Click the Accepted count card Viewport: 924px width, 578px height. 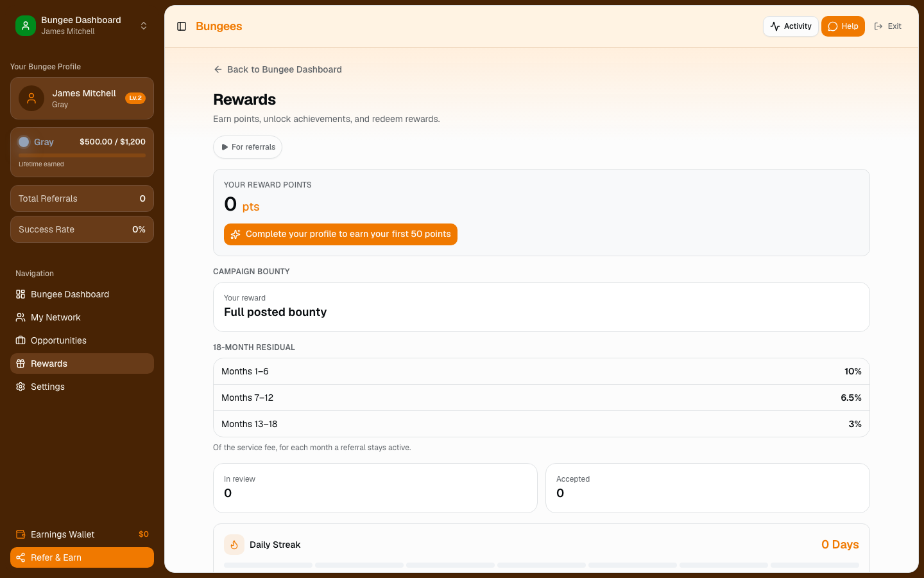click(708, 488)
